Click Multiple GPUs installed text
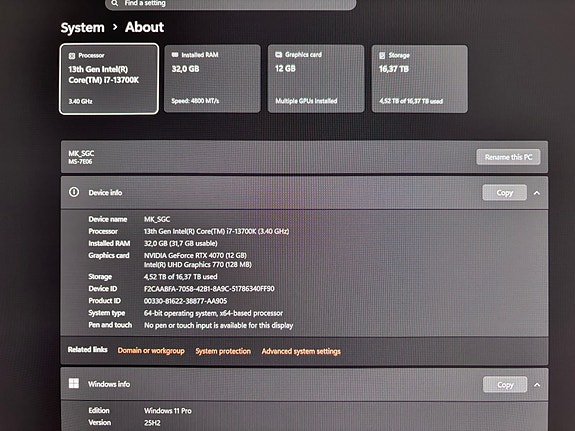Image resolution: width=575 pixels, height=431 pixels. 306,101
